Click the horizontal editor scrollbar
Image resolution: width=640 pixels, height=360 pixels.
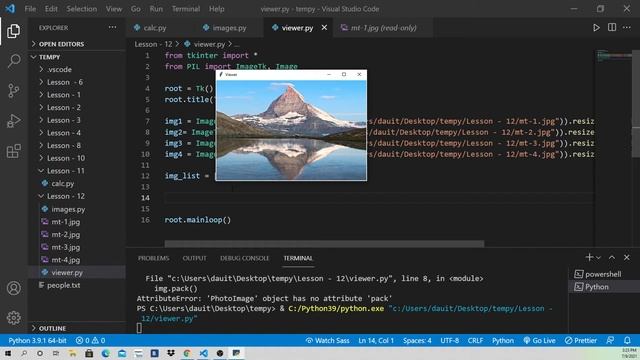(324, 244)
